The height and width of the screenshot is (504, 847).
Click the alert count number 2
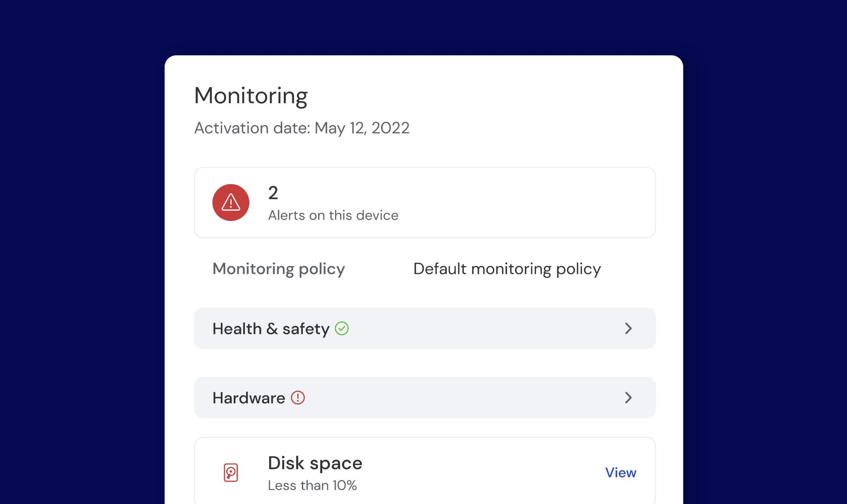273,193
